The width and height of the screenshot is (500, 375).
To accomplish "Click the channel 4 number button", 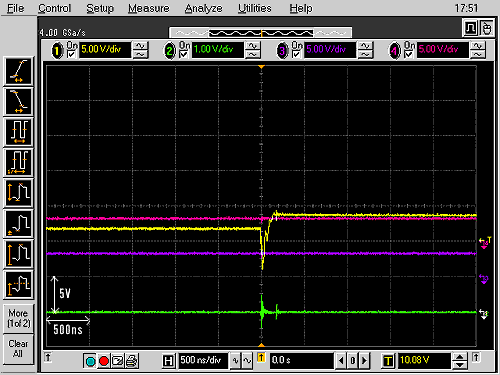I will tap(395, 51).
